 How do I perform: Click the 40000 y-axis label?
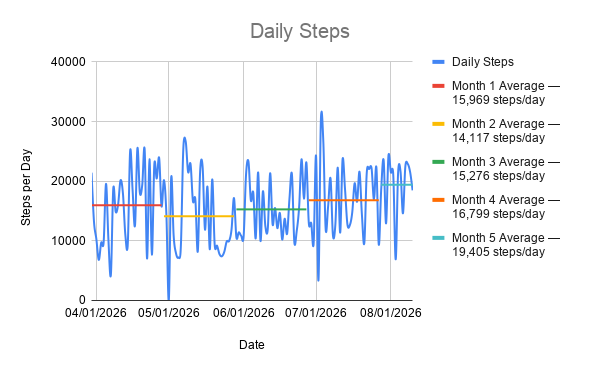tap(68, 62)
